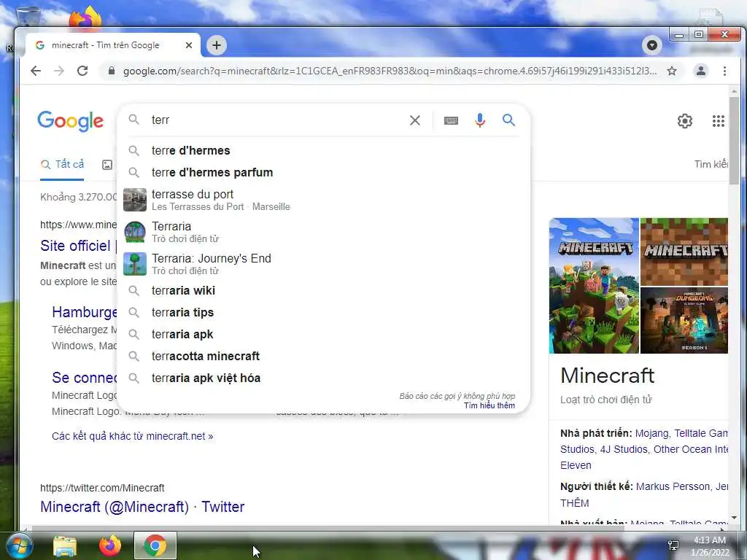Open Firefox from the taskbar
This screenshot has width=747, height=560.
110,545
